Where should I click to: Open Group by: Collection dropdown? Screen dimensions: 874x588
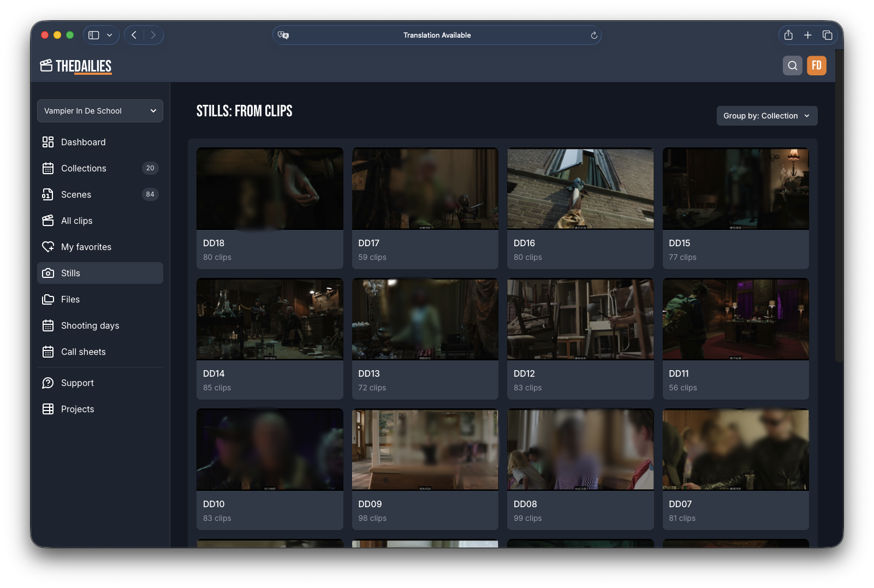(767, 116)
